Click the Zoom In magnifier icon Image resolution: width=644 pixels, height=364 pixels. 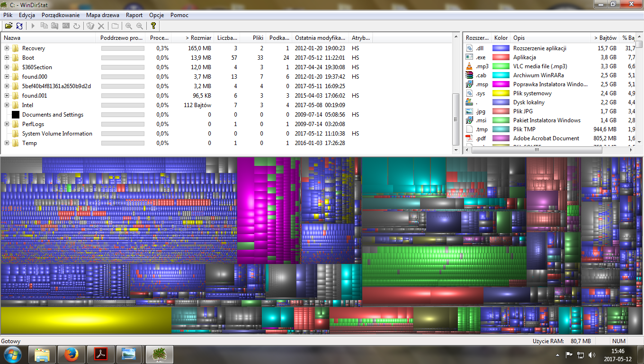(x=128, y=26)
